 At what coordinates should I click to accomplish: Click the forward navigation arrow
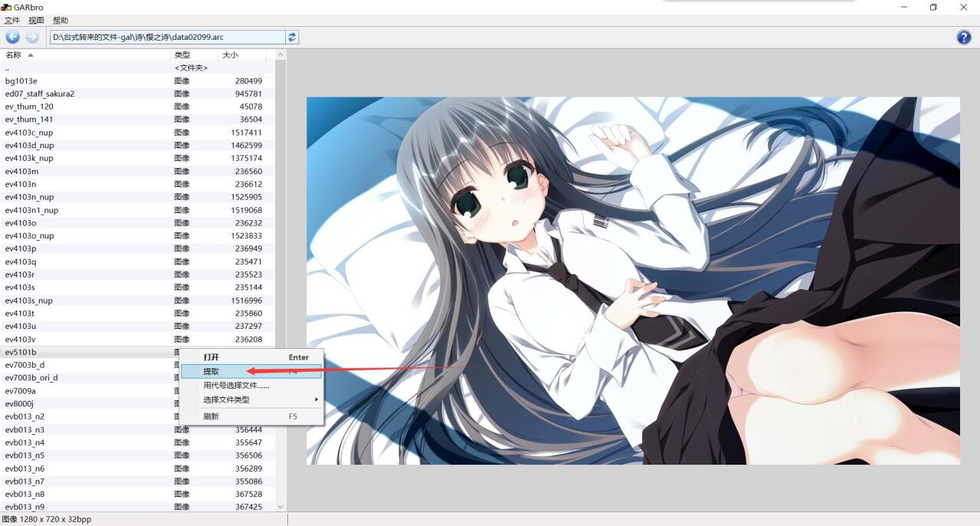[x=32, y=37]
